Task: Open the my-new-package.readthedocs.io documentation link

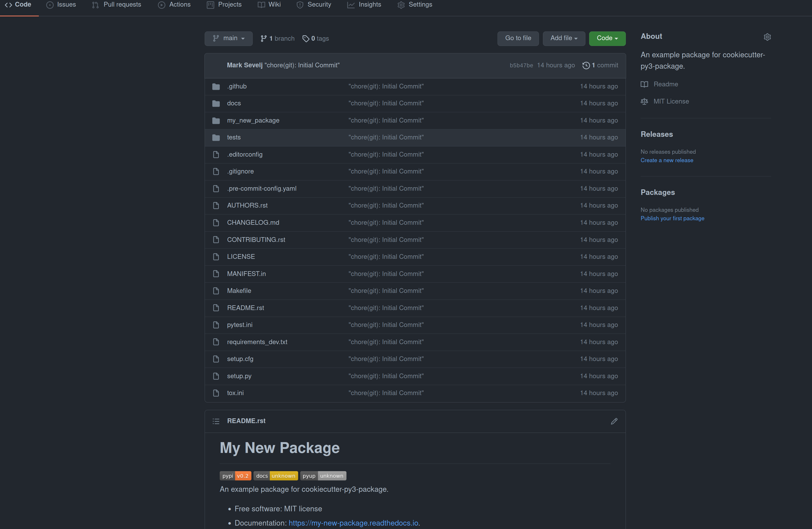Action: (x=353, y=523)
